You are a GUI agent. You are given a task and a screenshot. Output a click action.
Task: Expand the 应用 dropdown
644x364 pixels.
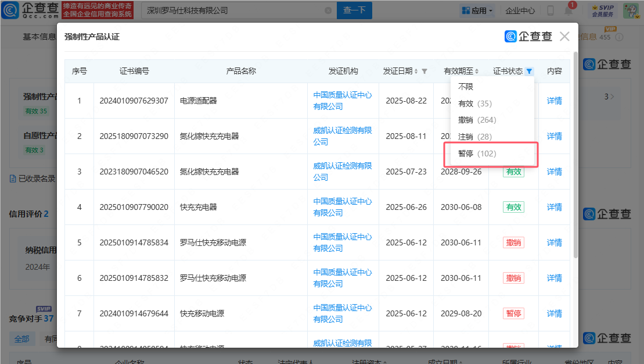[476, 10]
